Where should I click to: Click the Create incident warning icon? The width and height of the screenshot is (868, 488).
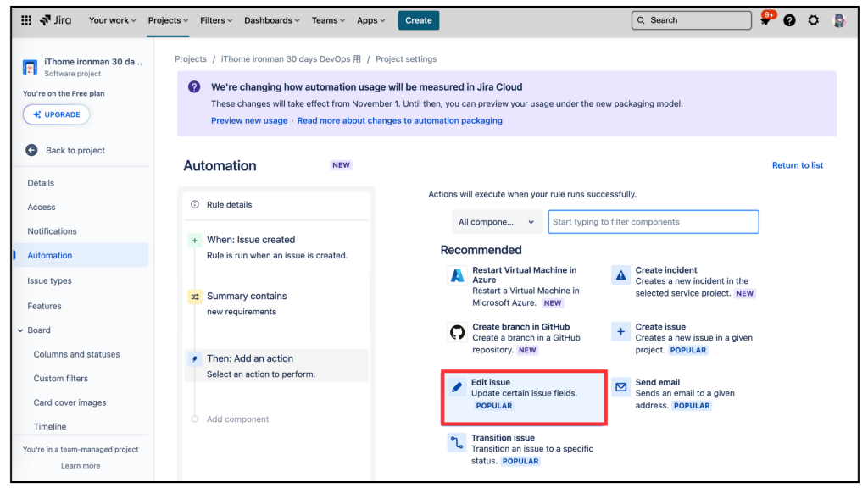[621, 275]
